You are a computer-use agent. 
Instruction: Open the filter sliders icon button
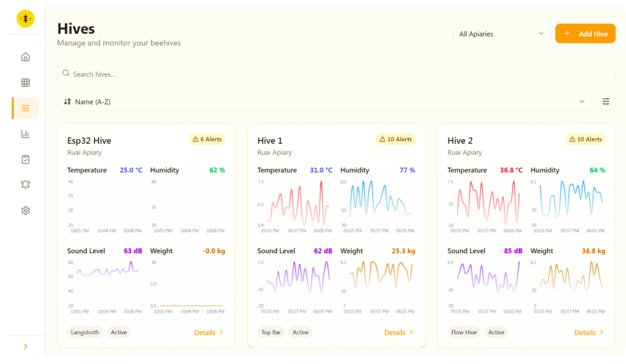tap(606, 101)
